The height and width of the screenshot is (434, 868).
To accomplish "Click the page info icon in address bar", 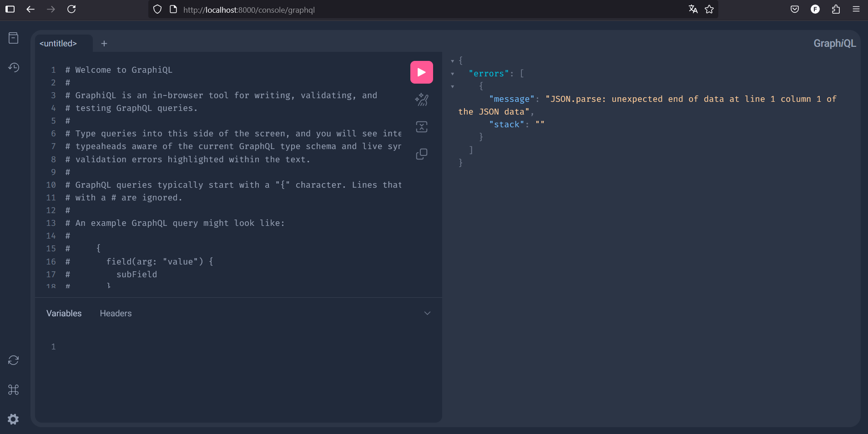I will click(x=173, y=10).
